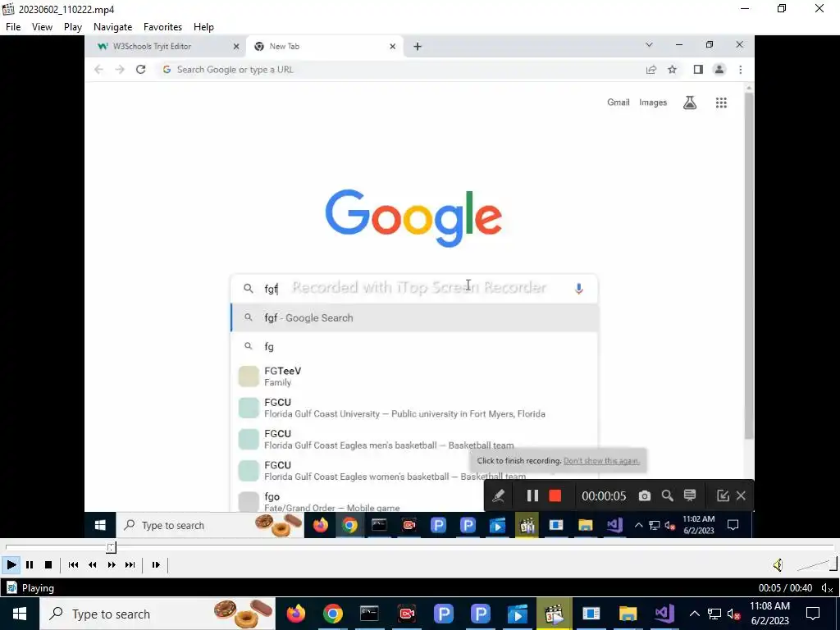The height and width of the screenshot is (630, 840).
Task: Click the fast-forward double-arrow in the player controls
Action: click(x=112, y=564)
